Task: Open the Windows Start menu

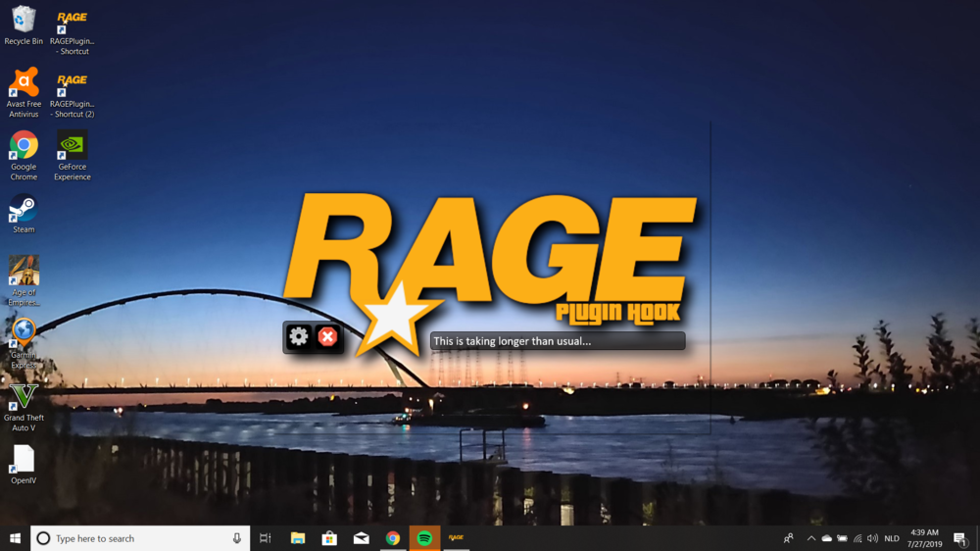Action: click(x=15, y=538)
